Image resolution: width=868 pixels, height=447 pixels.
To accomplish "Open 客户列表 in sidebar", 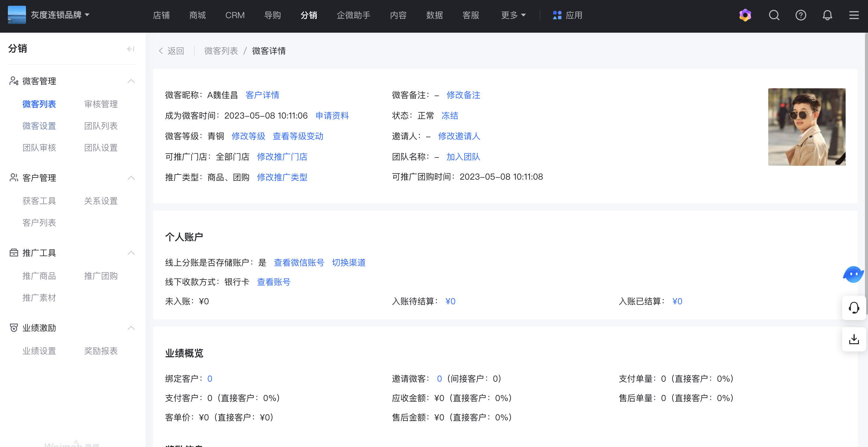I will click(x=39, y=223).
